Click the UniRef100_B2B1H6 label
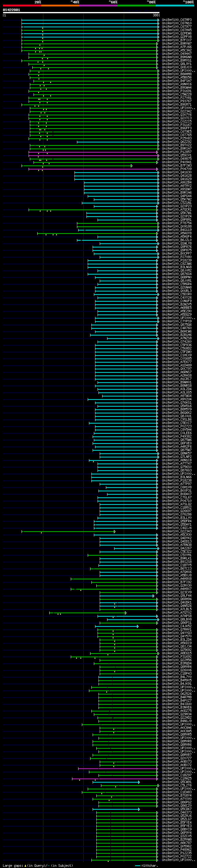Viewport: 197px width, 868px height. (x=177, y=335)
